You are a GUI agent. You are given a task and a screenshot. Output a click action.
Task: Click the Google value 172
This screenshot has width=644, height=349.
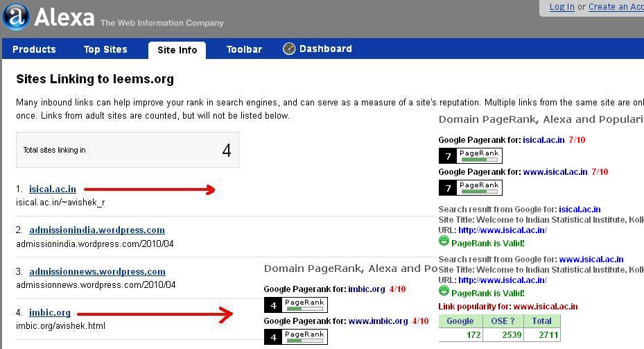473,335
